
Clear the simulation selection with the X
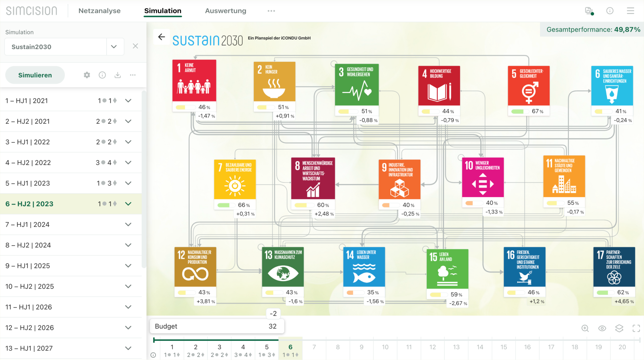pyautogui.click(x=135, y=46)
